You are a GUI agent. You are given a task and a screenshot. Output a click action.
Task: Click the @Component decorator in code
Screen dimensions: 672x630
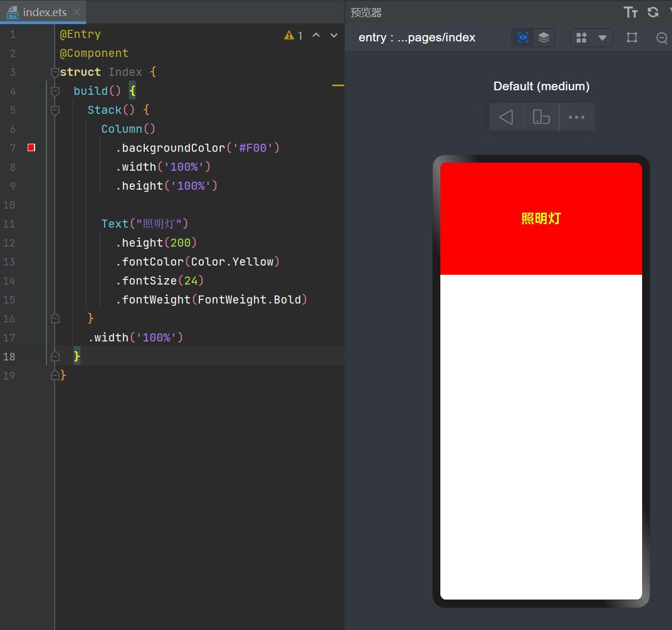coord(94,53)
